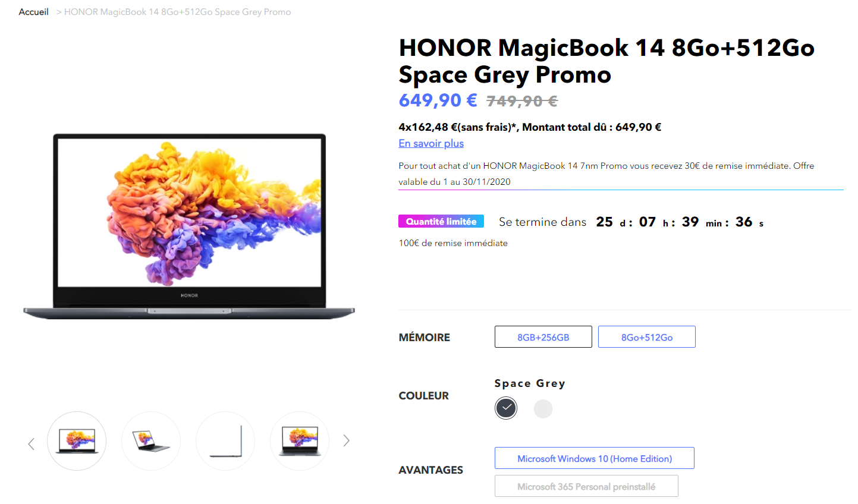The height and width of the screenshot is (504, 858).
Task: Select the 8GB+256GB memory option
Action: 543,337
